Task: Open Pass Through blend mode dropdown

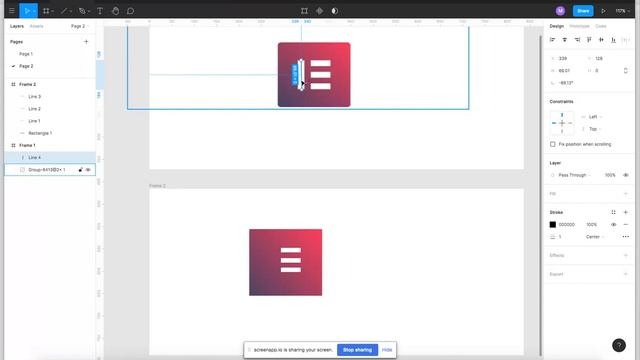Action: click(x=574, y=175)
